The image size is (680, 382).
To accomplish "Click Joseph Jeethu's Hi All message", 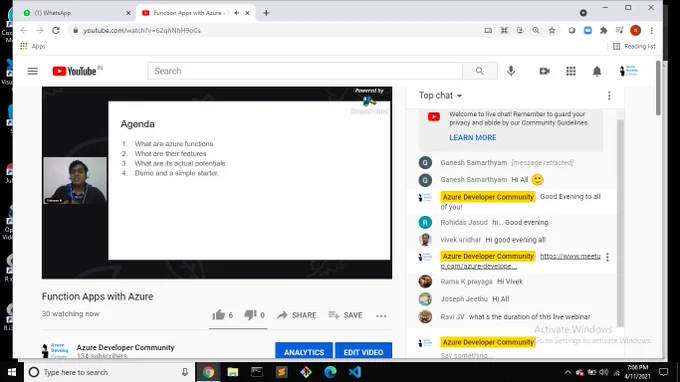I will pos(500,299).
